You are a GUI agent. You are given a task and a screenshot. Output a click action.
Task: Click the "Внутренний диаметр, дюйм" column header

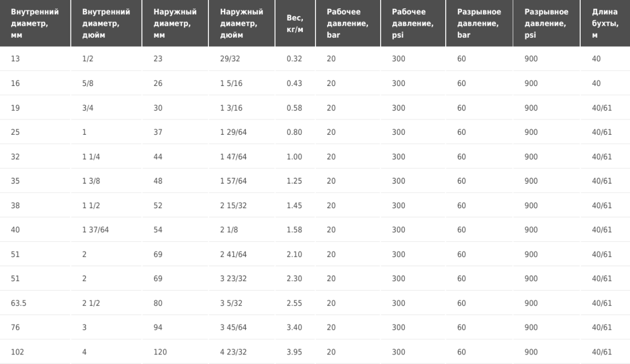click(107, 24)
